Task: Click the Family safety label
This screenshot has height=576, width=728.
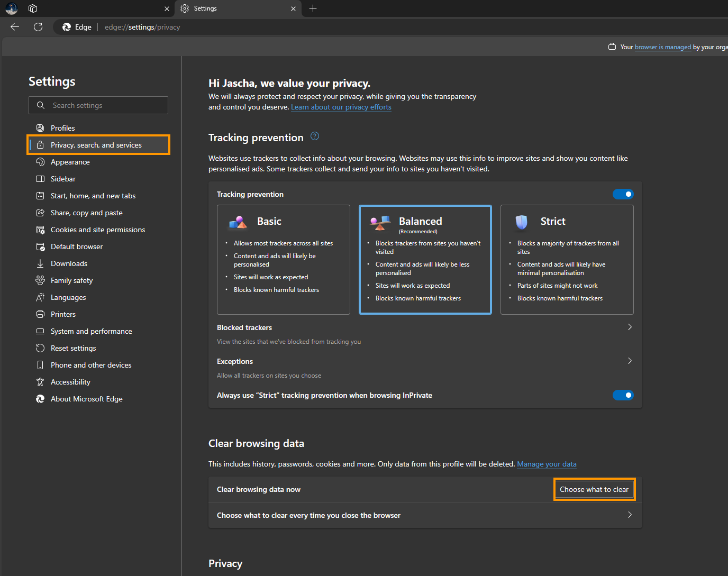Action: click(72, 280)
